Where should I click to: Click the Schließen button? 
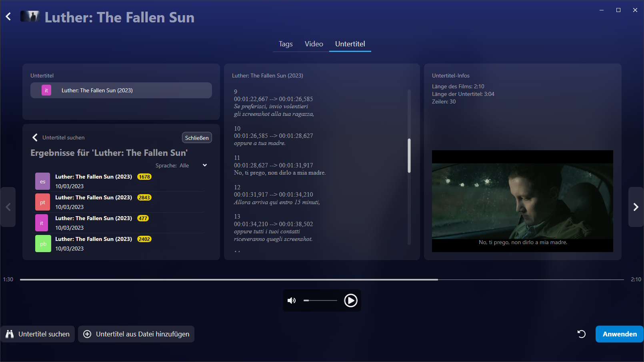click(197, 138)
